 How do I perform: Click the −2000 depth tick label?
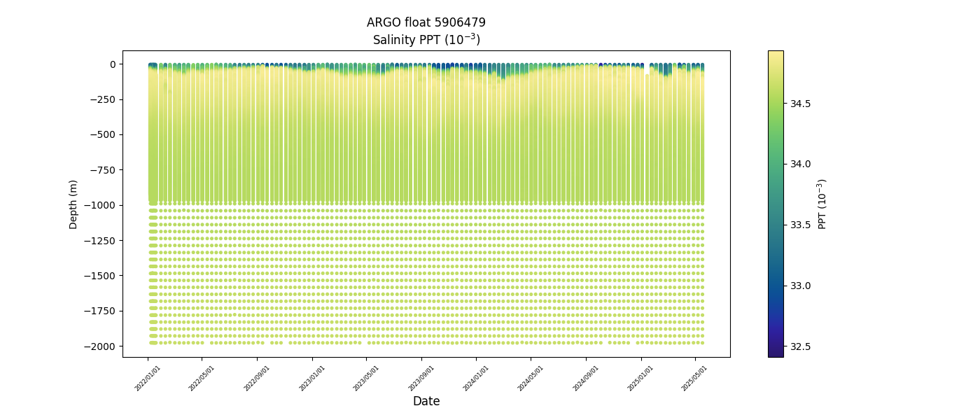click(x=99, y=346)
